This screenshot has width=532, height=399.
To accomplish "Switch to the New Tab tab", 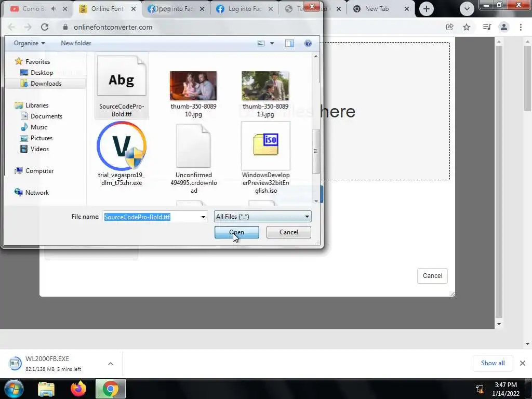I will coord(377,9).
